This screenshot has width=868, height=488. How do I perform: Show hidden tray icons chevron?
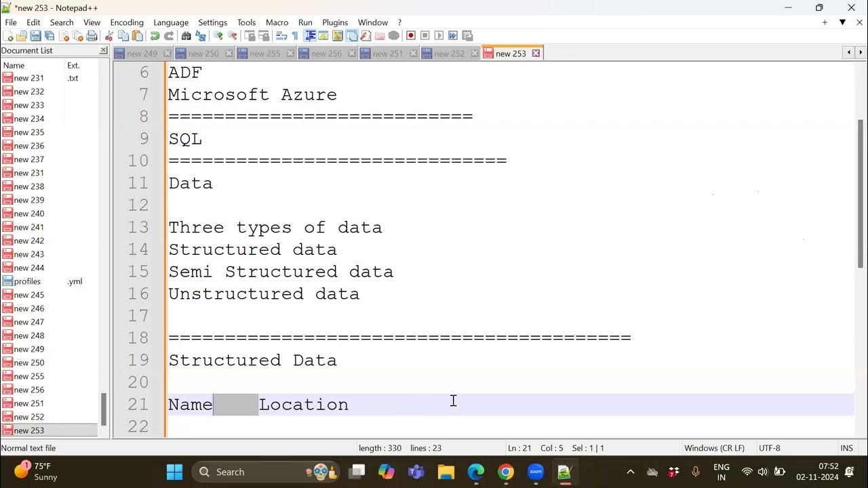[630, 472]
